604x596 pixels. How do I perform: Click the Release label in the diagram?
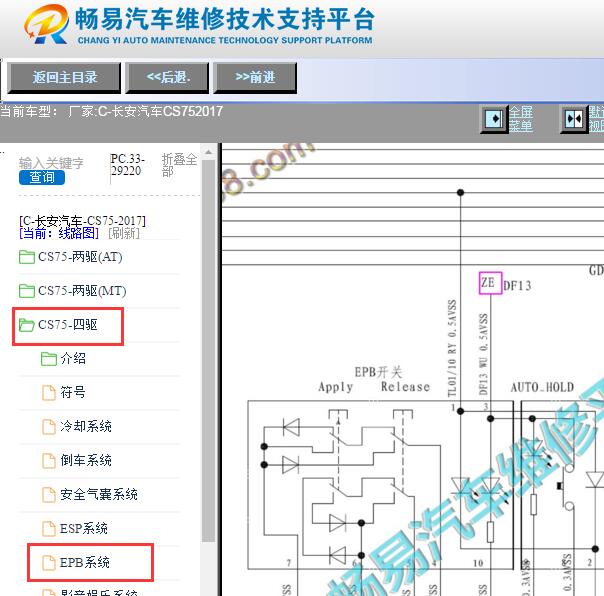[405, 386]
